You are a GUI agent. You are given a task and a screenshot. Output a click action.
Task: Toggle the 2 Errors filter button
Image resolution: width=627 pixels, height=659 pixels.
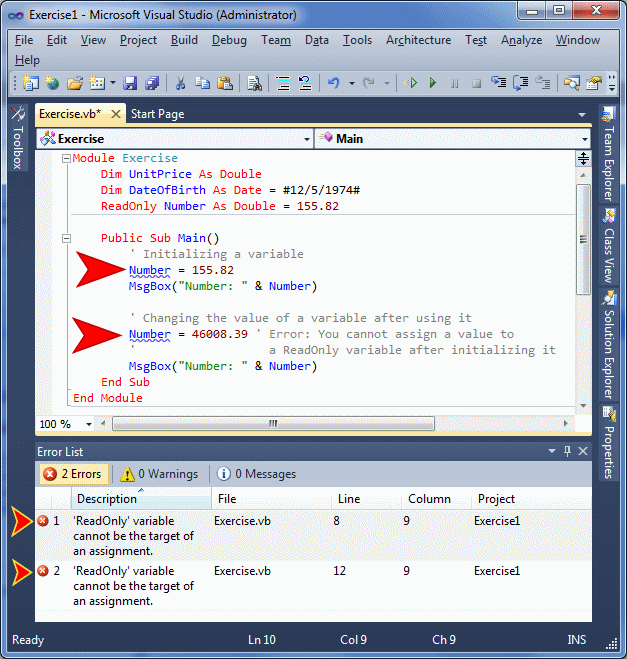click(74, 474)
